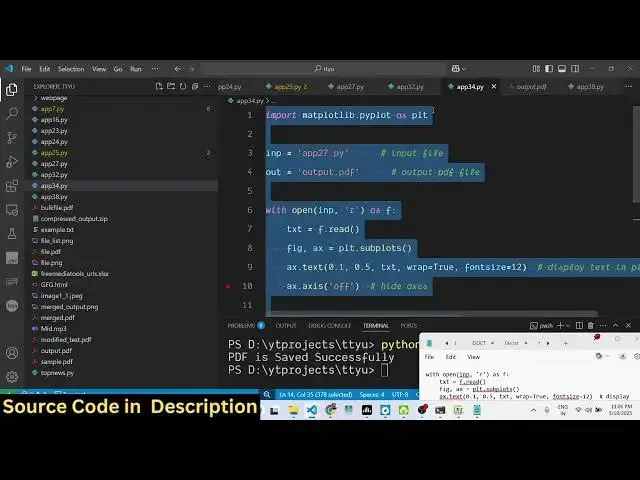The height and width of the screenshot is (480, 640).
Task: Open File Explorer from Windows taskbar
Action: pos(293,410)
